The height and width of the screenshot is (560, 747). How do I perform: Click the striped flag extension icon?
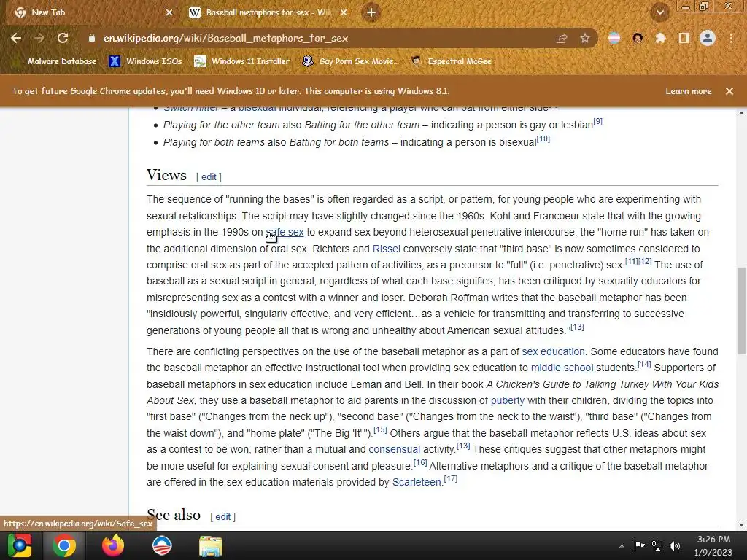614,38
